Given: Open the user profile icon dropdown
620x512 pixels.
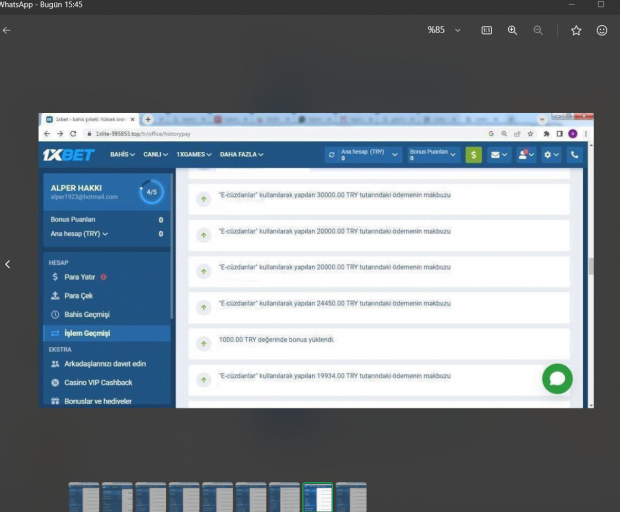Looking at the screenshot, I should pyautogui.click(x=526, y=155).
